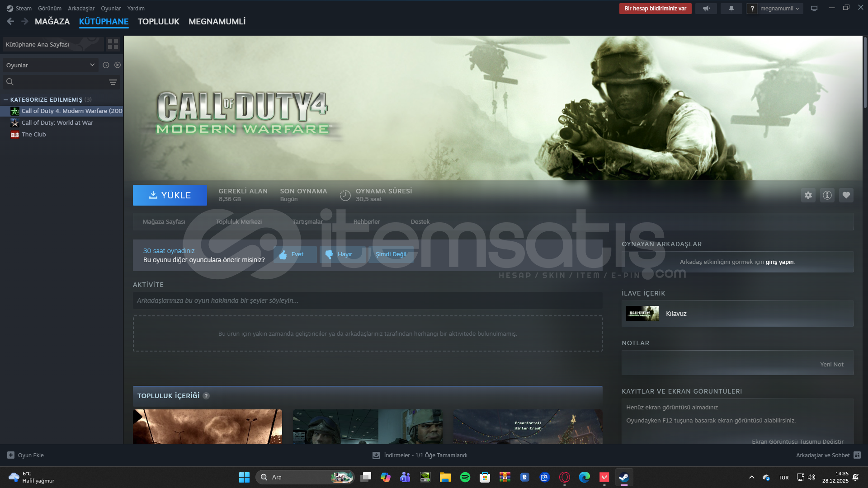
Task: Expand the Oyunlar dropdown
Action: pyautogui.click(x=50, y=65)
